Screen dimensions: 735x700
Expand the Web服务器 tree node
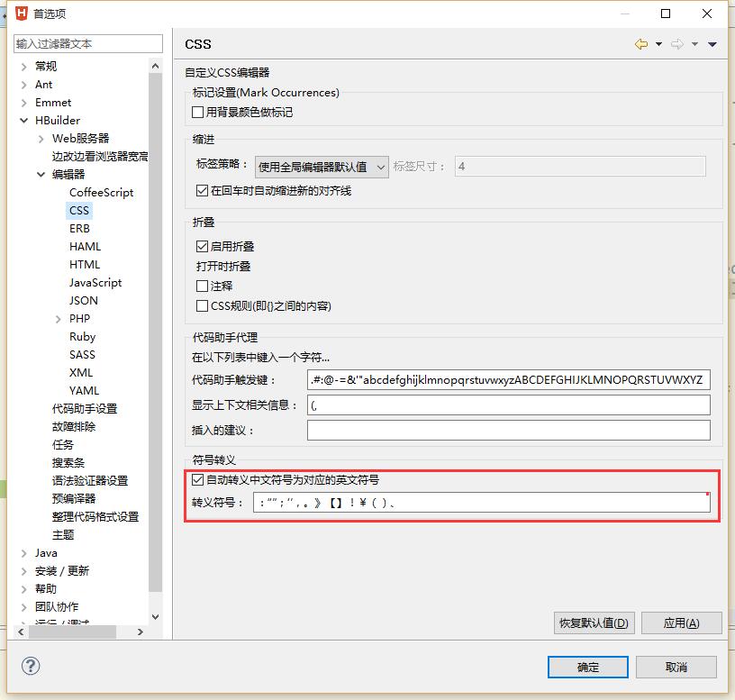click(41, 139)
